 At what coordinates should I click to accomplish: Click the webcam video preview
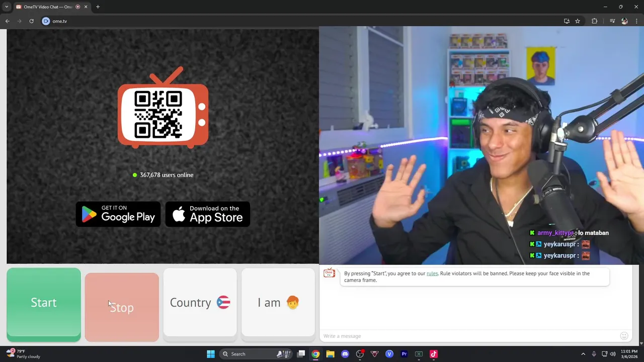481,145
